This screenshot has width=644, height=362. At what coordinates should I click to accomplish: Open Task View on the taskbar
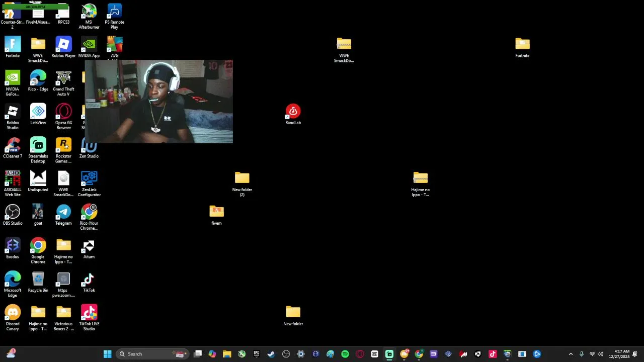(198, 354)
